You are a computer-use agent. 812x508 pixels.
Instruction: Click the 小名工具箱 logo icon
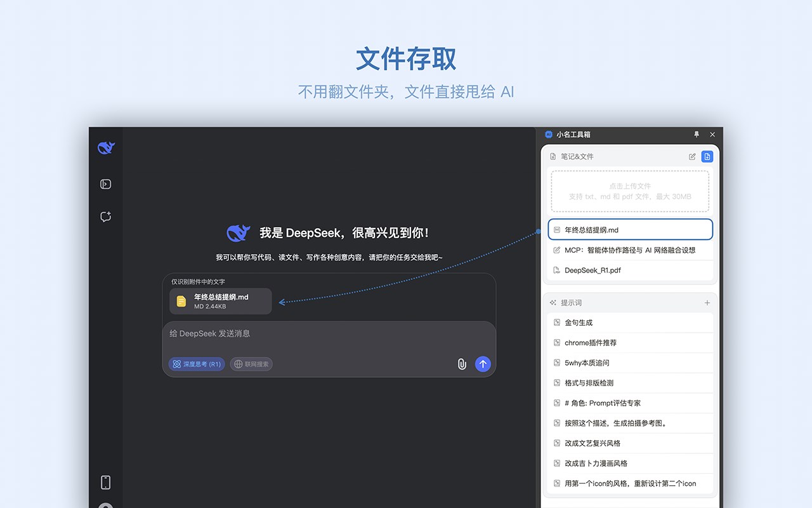point(549,135)
